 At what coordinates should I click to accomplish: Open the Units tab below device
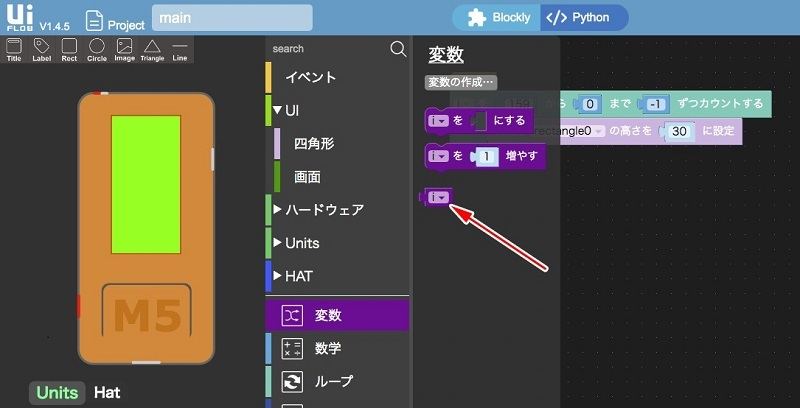[x=57, y=392]
